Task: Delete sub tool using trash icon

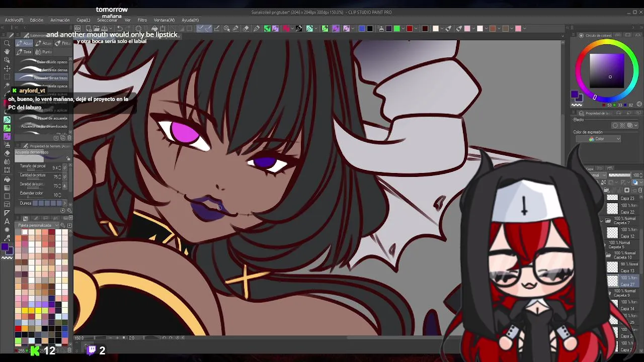Action: (x=69, y=138)
